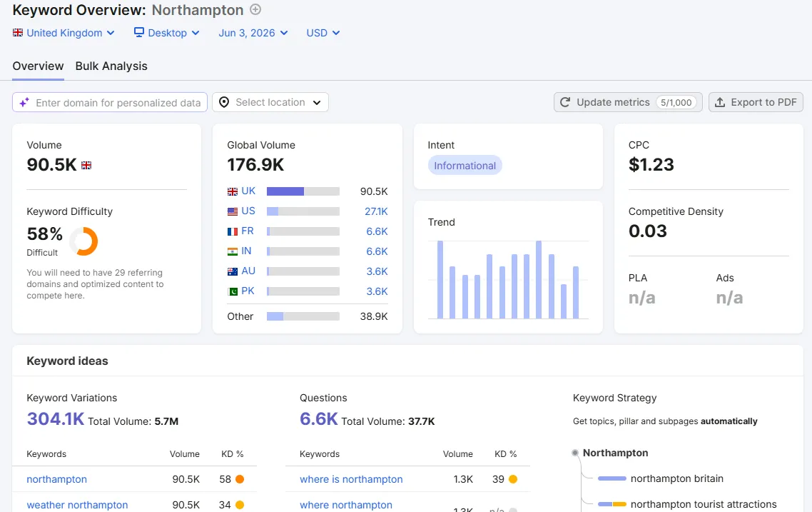This screenshot has height=512, width=812.
Task: Click the Keyword Difficulty donut chart
Action: tap(83, 241)
